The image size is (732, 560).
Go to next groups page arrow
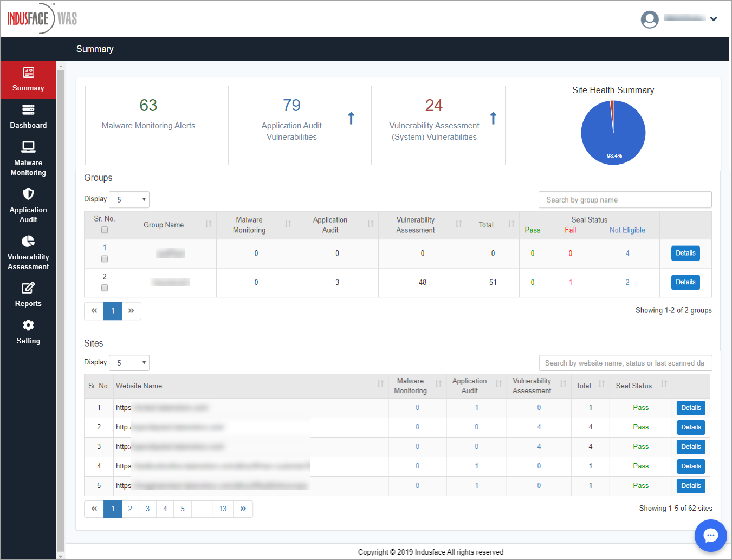click(x=131, y=311)
